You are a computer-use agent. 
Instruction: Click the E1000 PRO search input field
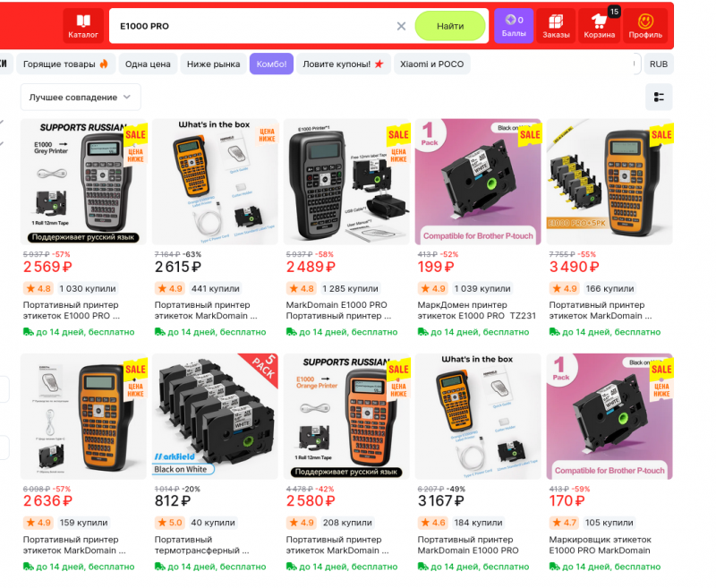tap(251, 26)
